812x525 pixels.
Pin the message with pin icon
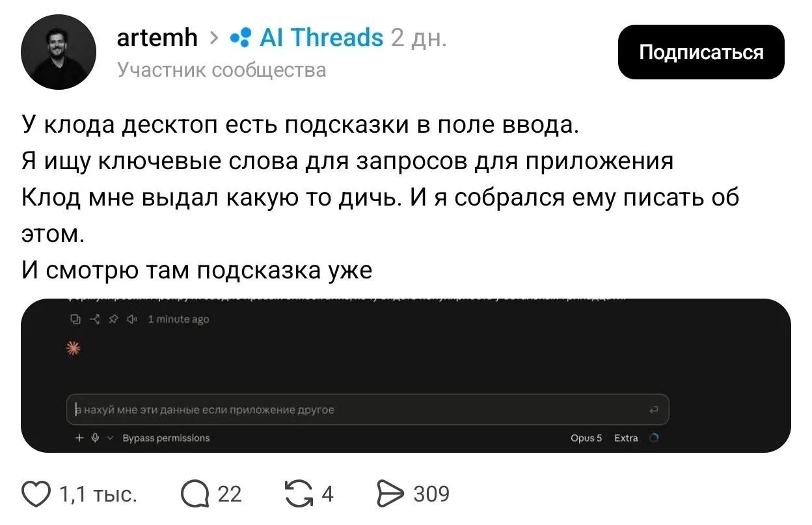pos(114,319)
